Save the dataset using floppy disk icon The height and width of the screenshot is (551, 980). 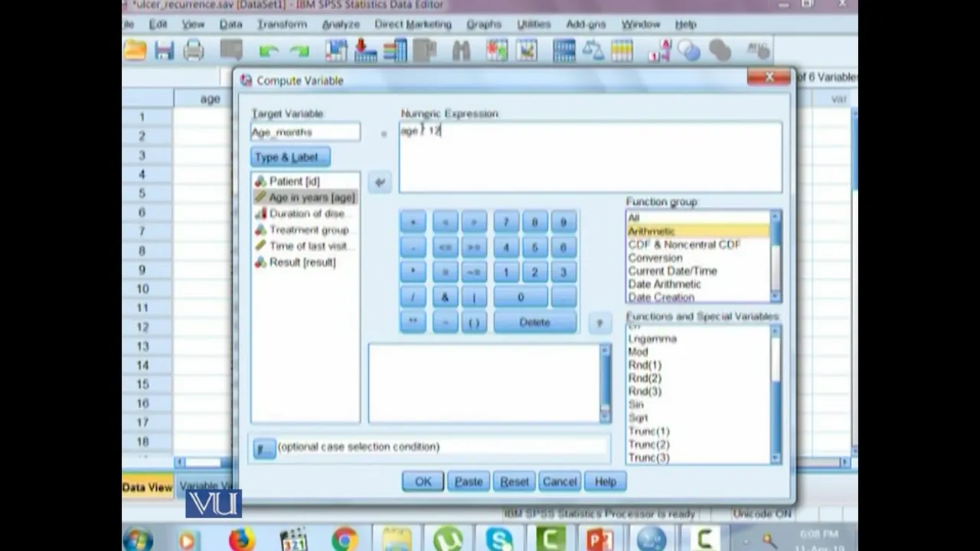tap(164, 51)
